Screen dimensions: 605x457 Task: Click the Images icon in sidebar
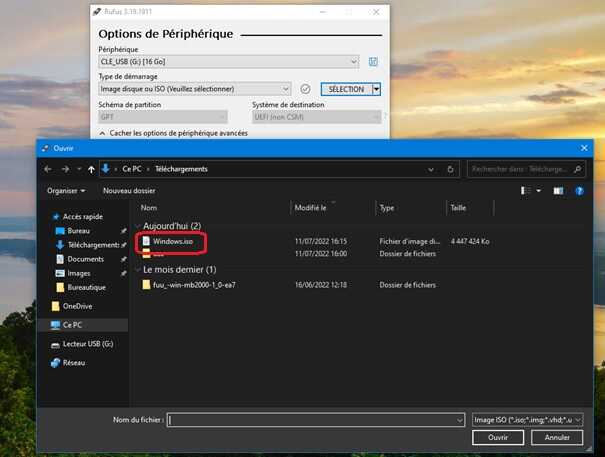tap(60, 273)
